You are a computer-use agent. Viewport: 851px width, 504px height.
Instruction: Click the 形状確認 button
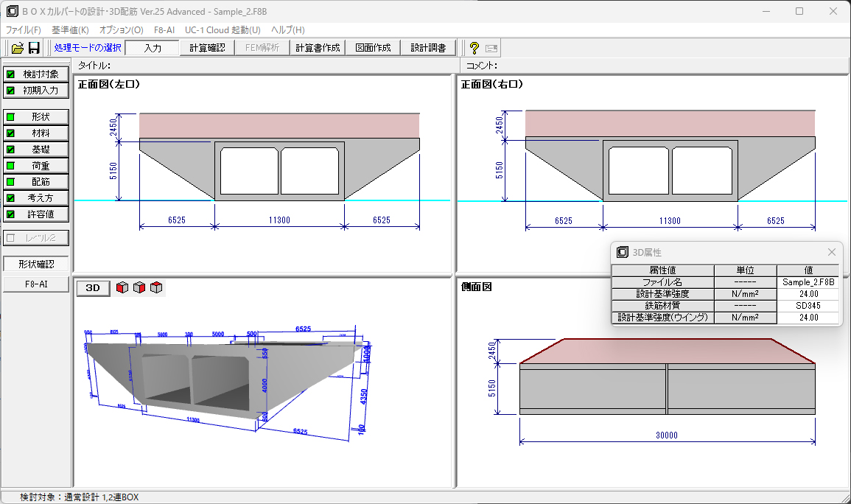(36, 265)
